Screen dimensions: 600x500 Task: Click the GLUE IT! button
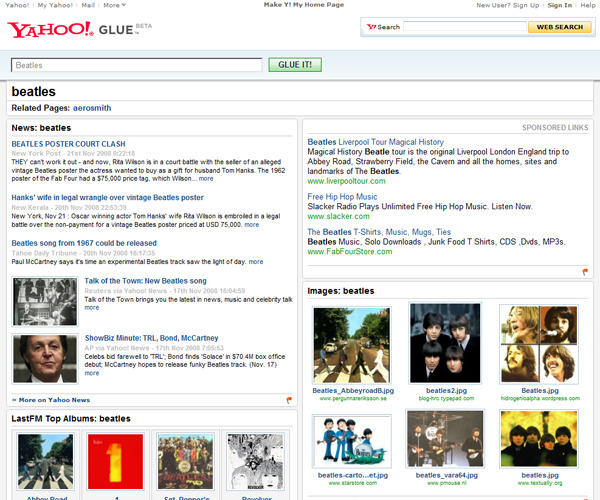click(x=295, y=65)
